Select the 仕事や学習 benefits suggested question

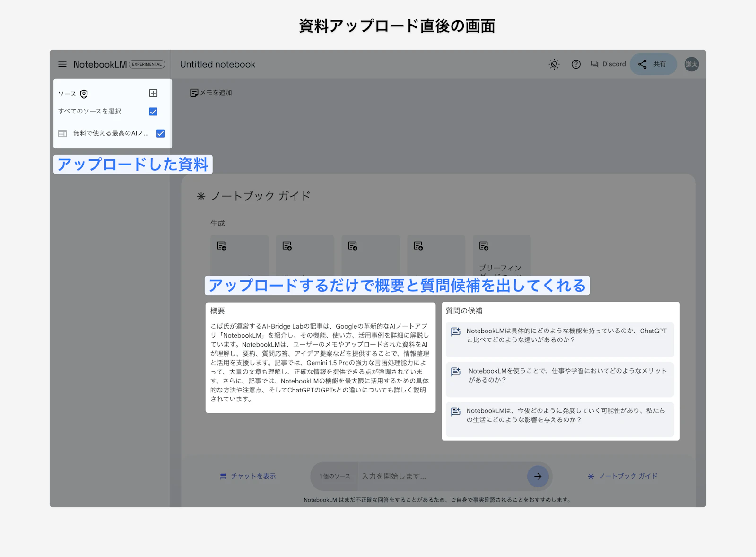click(x=560, y=380)
